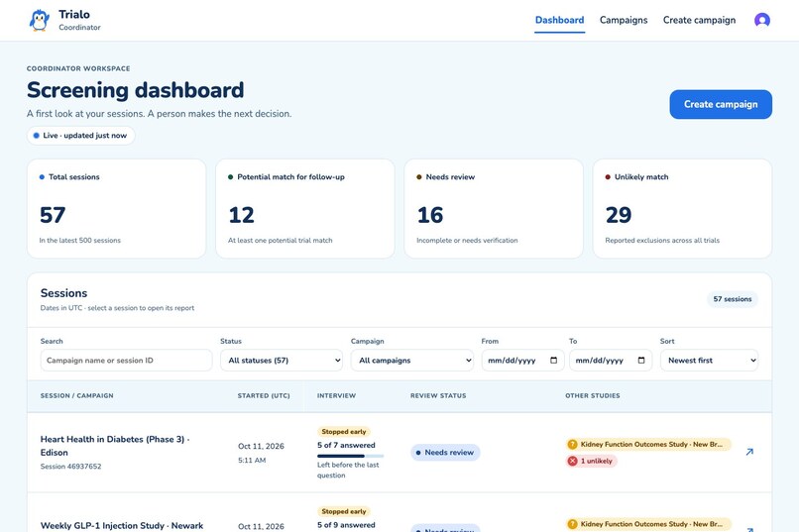Open the Status dropdown showing All statuses (57)
Image resolution: width=799 pixels, height=532 pixels.
pyautogui.click(x=282, y=360)
